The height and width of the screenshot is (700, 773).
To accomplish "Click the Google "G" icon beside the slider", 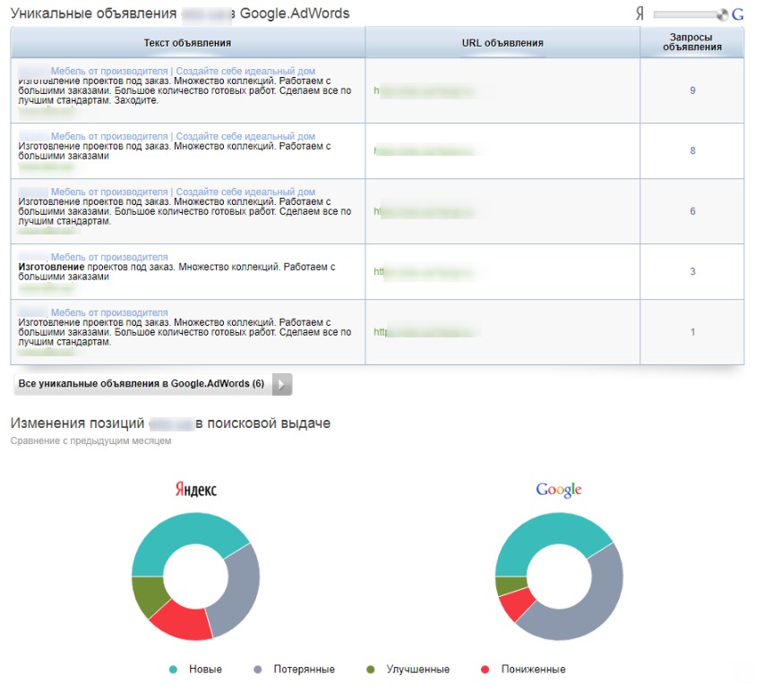I will 737,14.
